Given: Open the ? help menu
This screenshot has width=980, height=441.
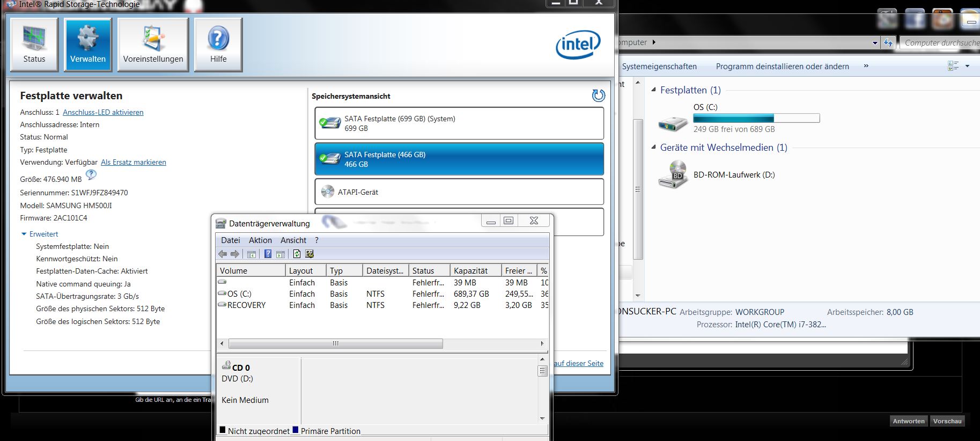Looking at the screenshot, I should point(316,240).
